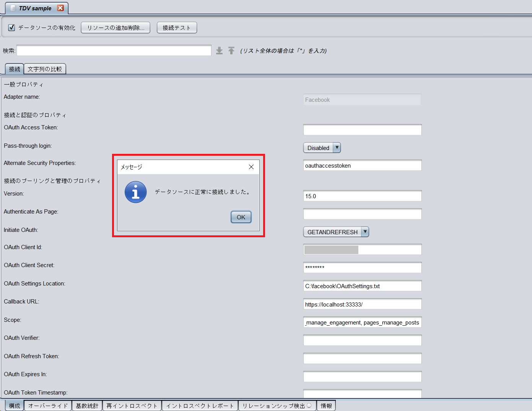Close the TDV sample tab with red X
The width and height of the screenshot is (532, 411).
point(60,8)
